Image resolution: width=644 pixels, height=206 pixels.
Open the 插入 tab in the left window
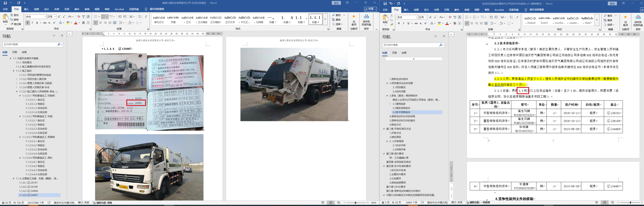pyautogui.click(x=26, y=9)
